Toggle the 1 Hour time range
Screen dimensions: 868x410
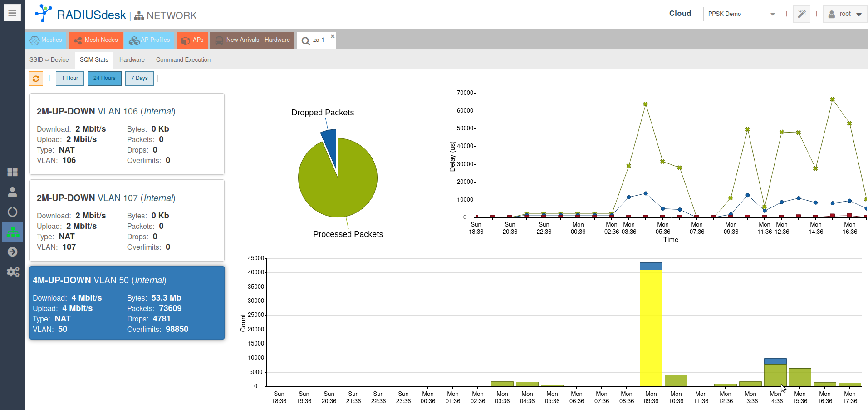coord(70,78)
